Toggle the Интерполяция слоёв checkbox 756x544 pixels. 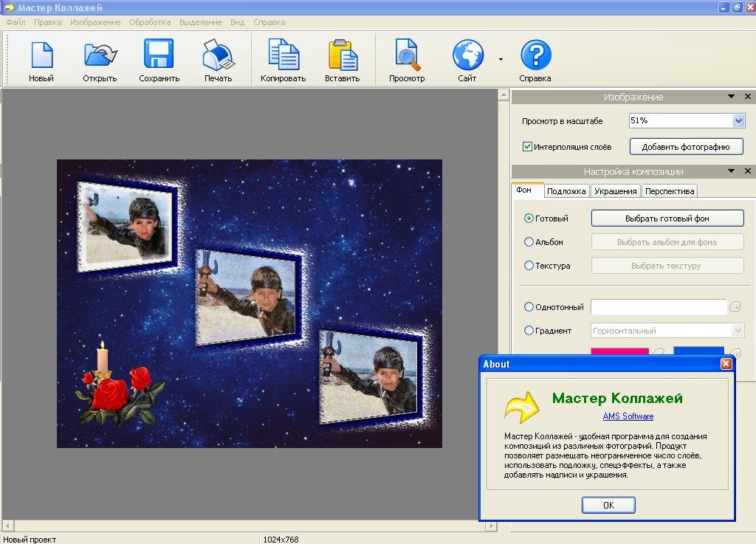point(527,147)
